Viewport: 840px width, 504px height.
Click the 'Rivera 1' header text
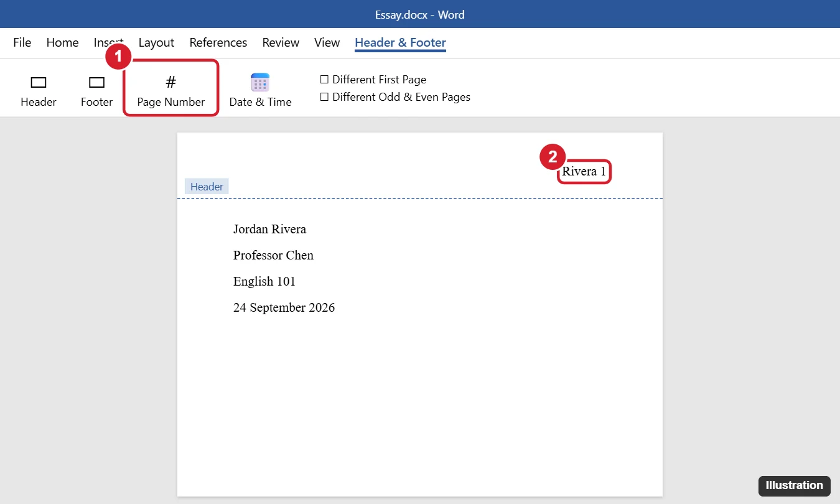584,172
